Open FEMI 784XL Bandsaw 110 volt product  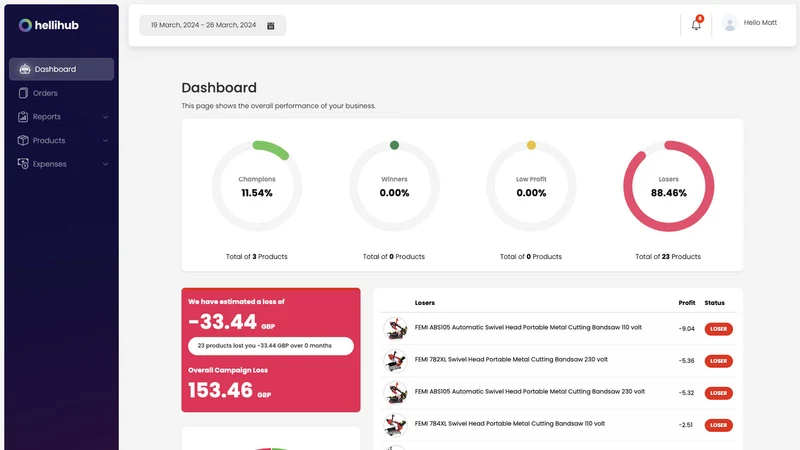tap(510, 424)
